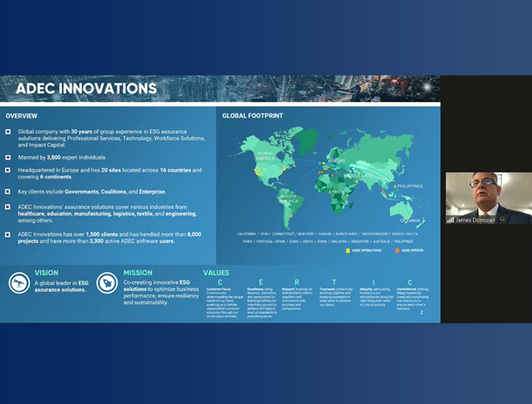
Task: Click the 'MISSION' heading
Action: click(x=138, y=273)
